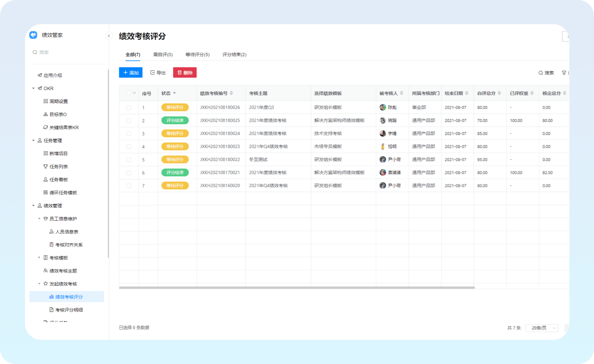This screenshot has height=364, width=594.
Task: Open the 20条/页 page size dropdown
Action: tap(542, 328)
